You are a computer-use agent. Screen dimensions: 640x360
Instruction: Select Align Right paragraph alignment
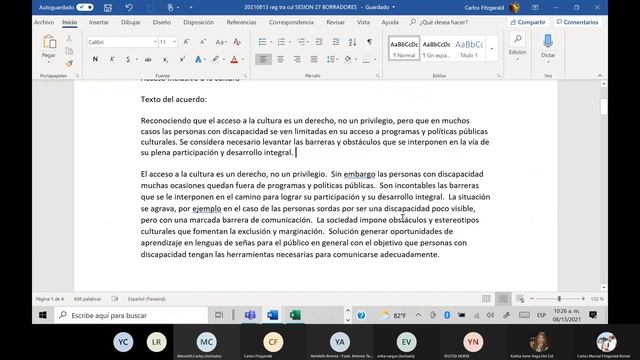297,60
